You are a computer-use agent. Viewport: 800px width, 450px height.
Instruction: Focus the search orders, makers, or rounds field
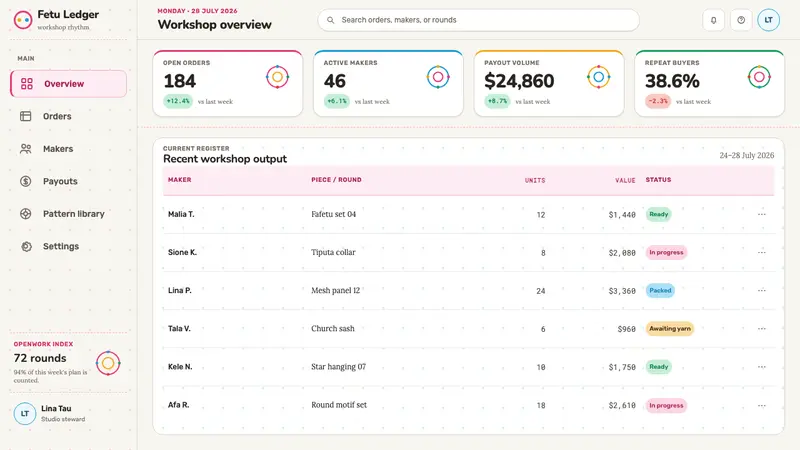479,20
